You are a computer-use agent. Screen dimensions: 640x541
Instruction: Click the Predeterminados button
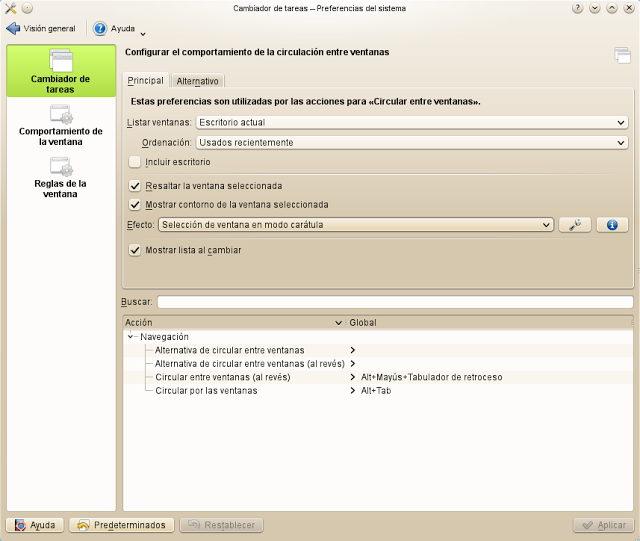coord(122,525)
